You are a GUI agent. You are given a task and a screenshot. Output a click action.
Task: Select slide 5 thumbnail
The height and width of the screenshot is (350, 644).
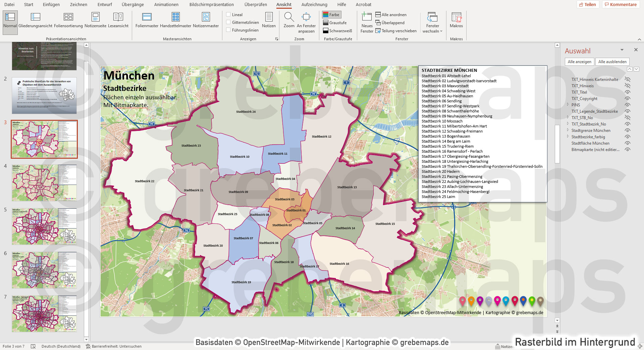click(44, 227)
